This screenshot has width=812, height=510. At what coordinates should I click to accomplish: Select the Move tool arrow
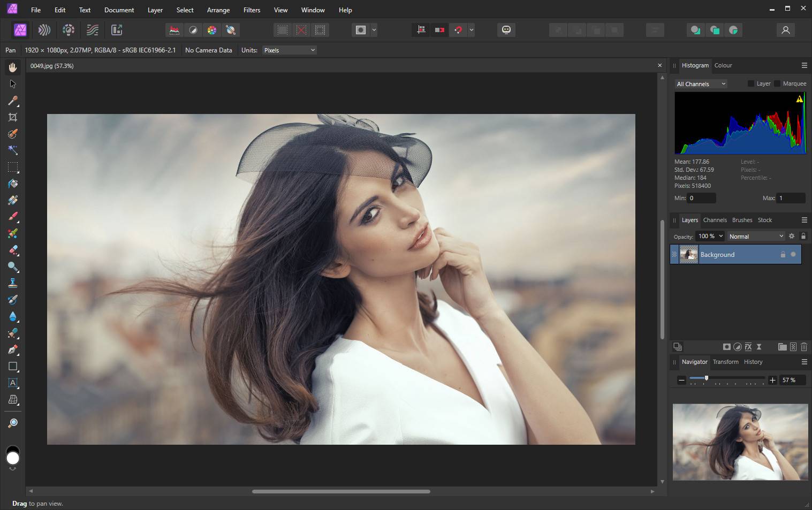click(13, 84)
